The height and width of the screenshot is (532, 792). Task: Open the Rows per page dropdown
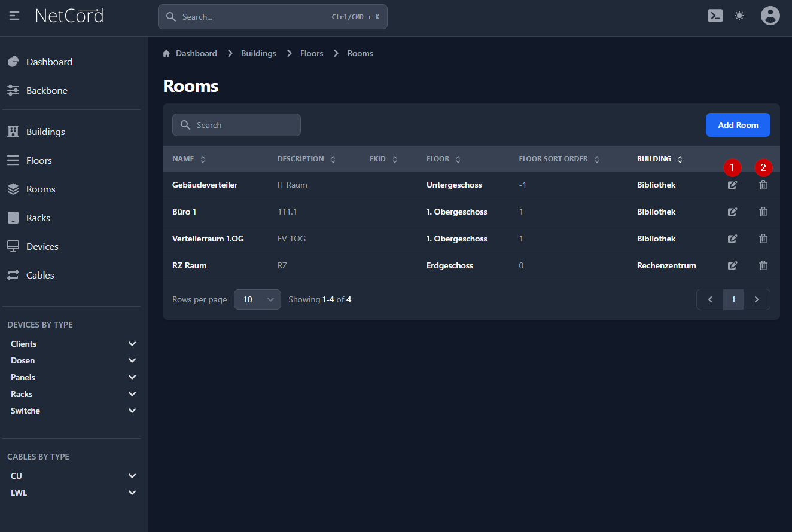click(257, 299)
